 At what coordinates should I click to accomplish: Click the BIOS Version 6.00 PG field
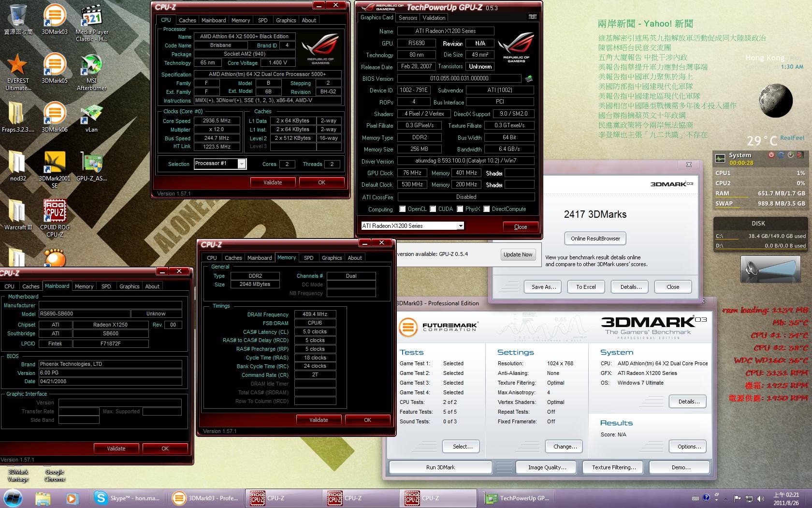pyautogui.click(x=110, y=373)
